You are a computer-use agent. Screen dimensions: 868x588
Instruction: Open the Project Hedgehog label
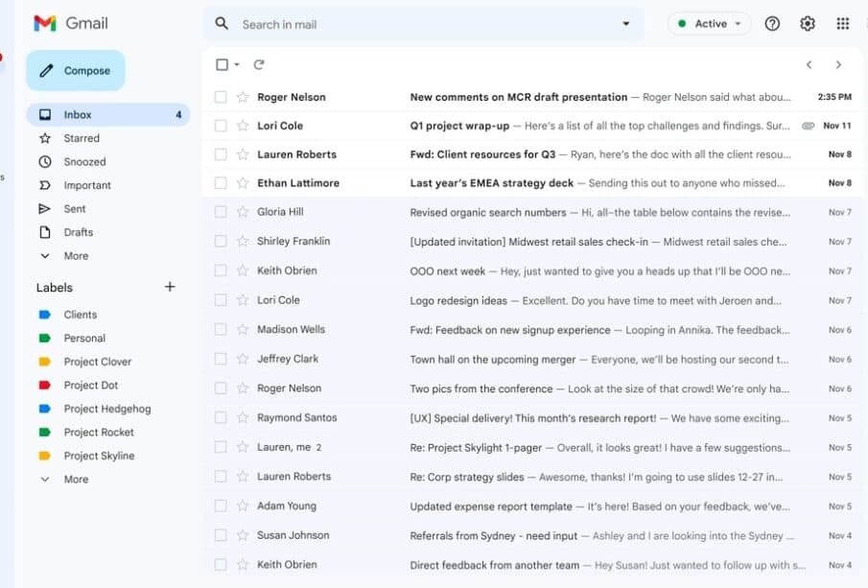(95, 409)
